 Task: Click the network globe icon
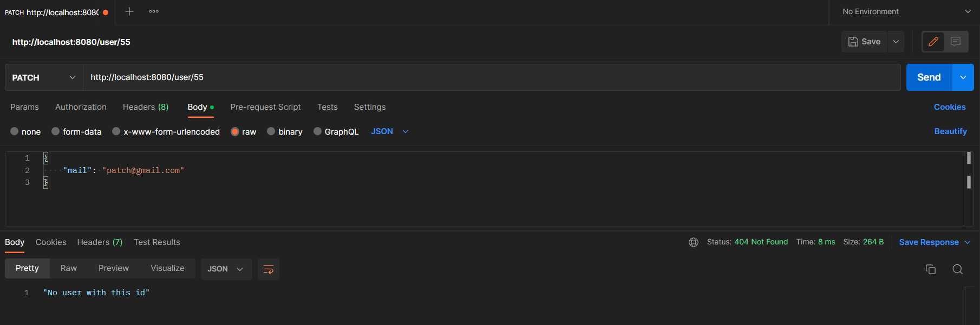693,242
